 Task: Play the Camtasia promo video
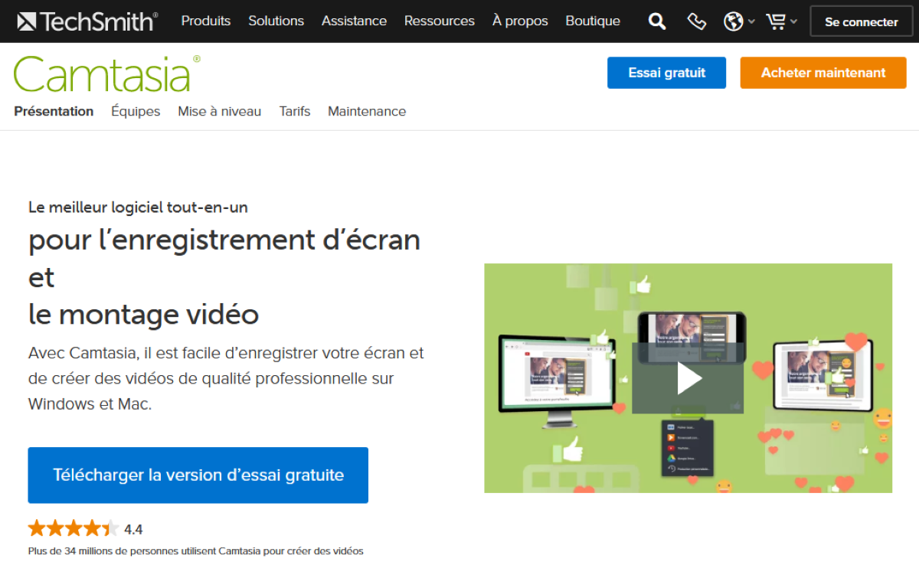point(688,378)
